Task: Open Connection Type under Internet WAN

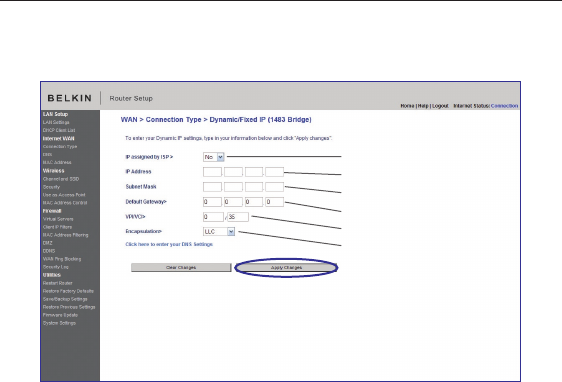Action: pos(60,147)
